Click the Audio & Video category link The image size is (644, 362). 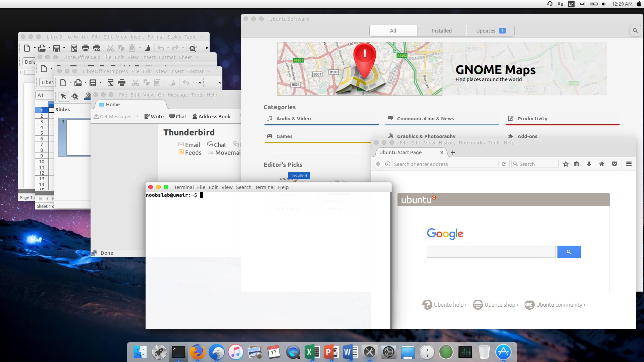(x=294, y=118)
